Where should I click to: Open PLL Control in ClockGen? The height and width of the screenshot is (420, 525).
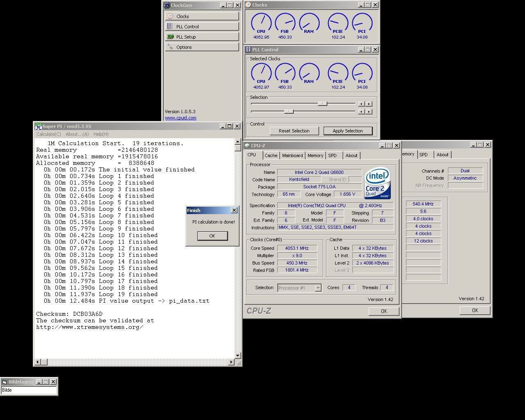pyautogui.click(x=202, y=26)
